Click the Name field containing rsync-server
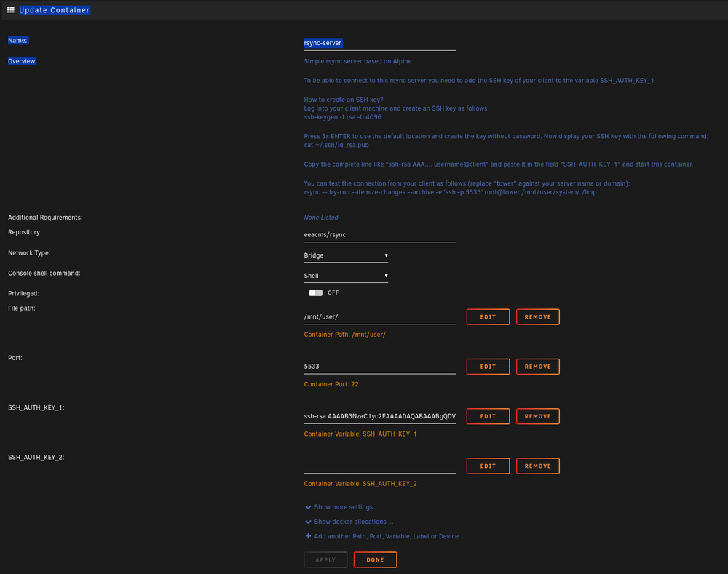Screen dimensions: 728x574 [x=380, y=43]
